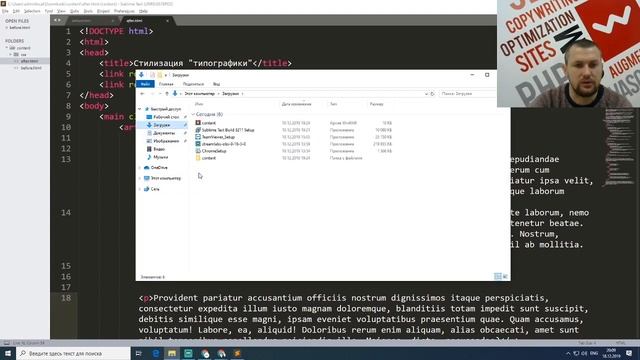Switch Explorer to large icons view
Image resolution: width=640 pixels, height=360 pixels.
coord(505,276)
